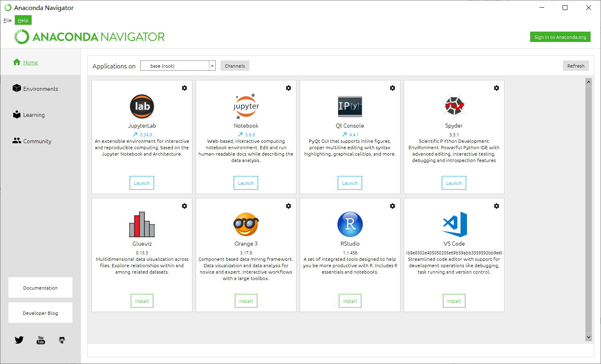Open the VS Code gear options icon
The height and width of the screenshot is (364, 601).
(497, 206)
